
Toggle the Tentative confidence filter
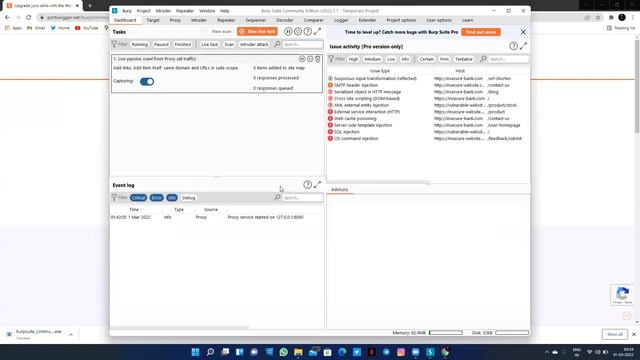(464, 59)
